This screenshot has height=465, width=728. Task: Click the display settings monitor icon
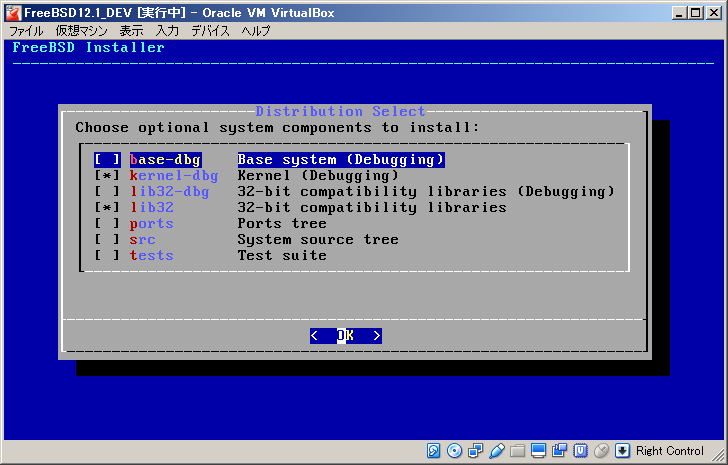[538, 451]
